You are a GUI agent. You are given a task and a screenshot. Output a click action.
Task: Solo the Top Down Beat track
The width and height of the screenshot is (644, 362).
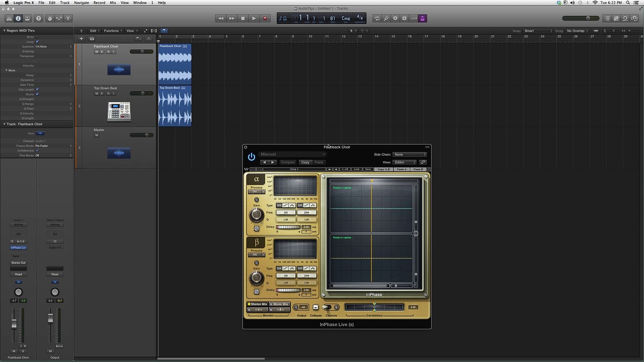(x=102, y=94)
